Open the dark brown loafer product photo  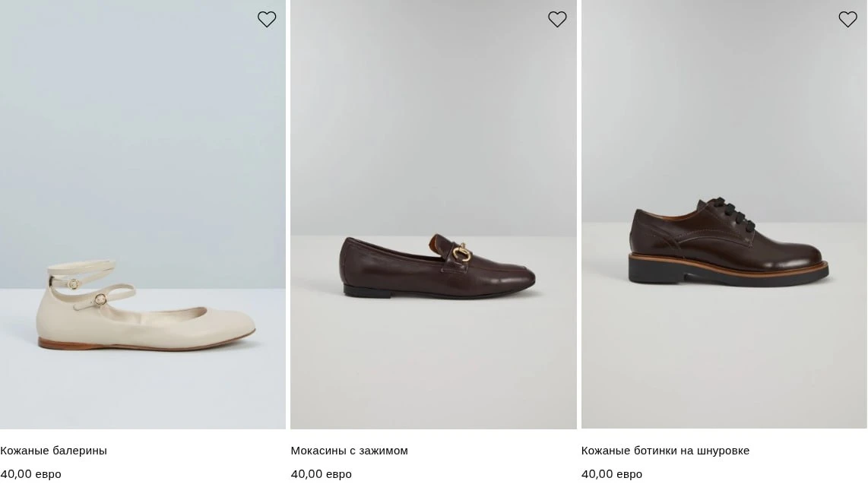[433, 214]
